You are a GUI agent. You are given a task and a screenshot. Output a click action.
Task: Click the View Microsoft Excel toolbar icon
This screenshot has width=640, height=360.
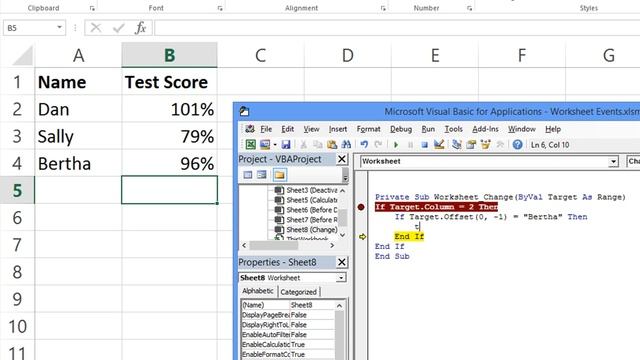[250, 144]
